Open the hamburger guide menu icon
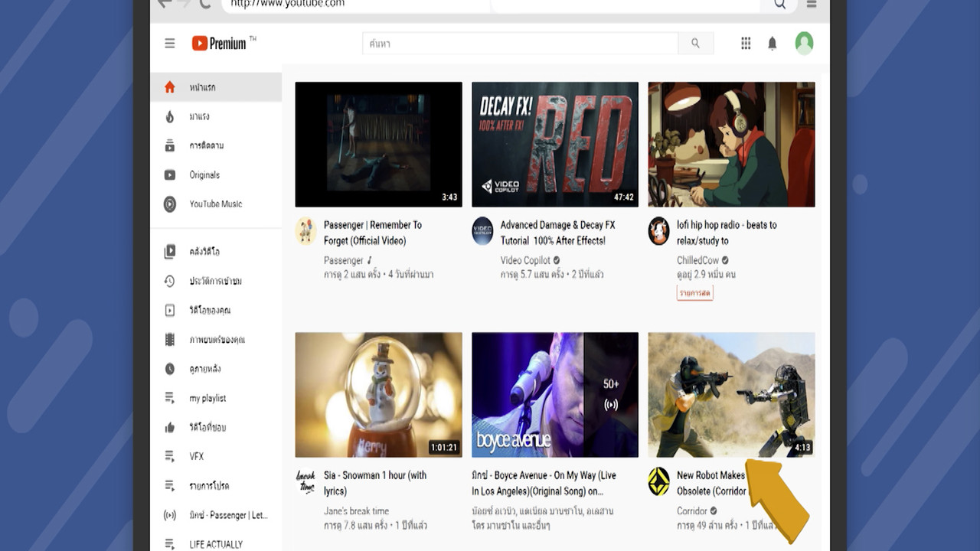 pyautogui.click(x=170, y=44)
